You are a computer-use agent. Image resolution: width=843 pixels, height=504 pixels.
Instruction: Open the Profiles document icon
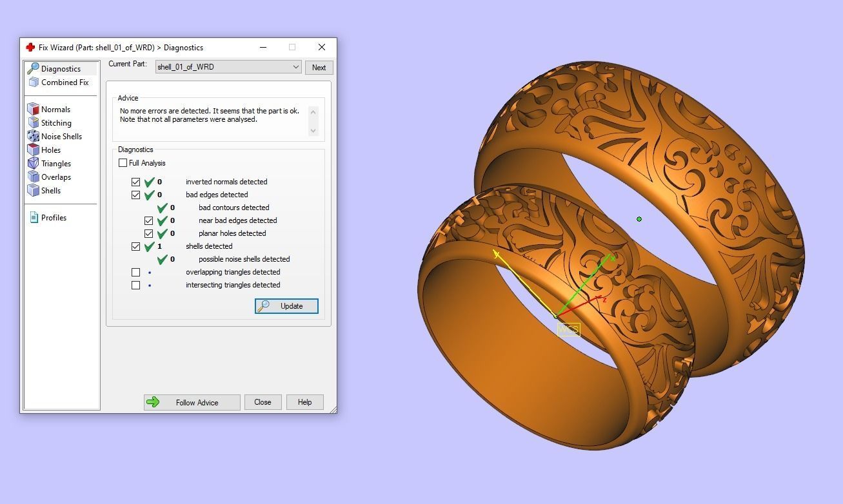coord(34,217)
